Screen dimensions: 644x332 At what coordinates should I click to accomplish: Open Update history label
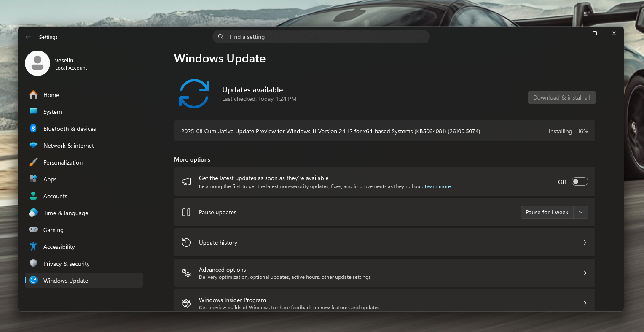[x=218, y=243]
